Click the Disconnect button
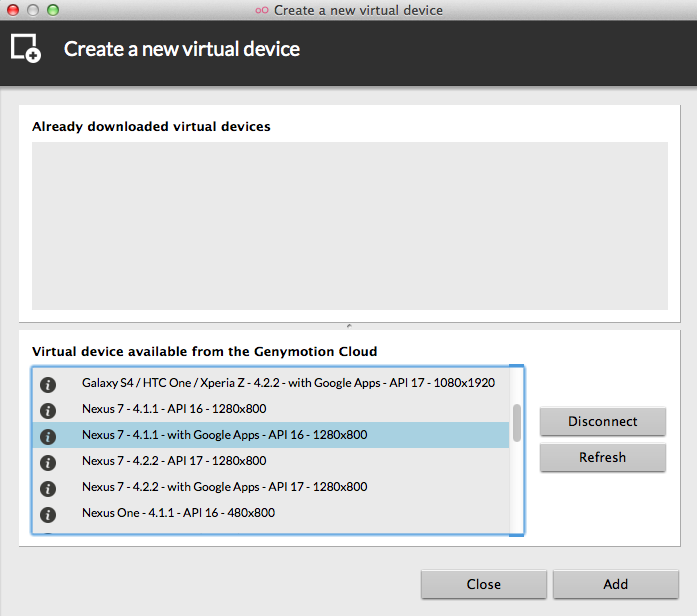The width and height of the screenshot is (697, 616). pyautogui.click(x=603, y=421)
